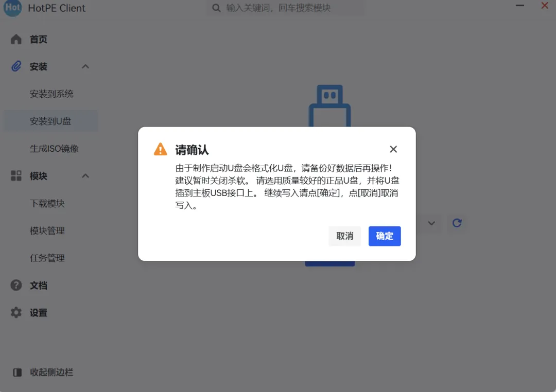Screen dimensions: 556x392
Task: Open the 首页 home icon
Action: [x=16, y=39]
